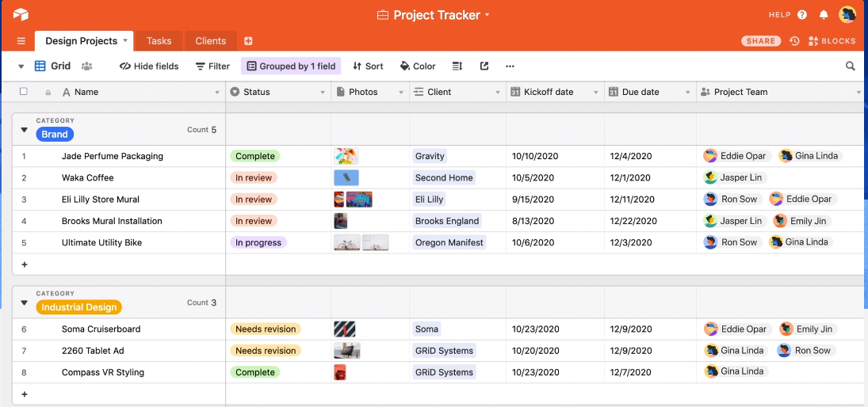Open the Color option
This screenshot has width=868, height=407.
(418, 67)
